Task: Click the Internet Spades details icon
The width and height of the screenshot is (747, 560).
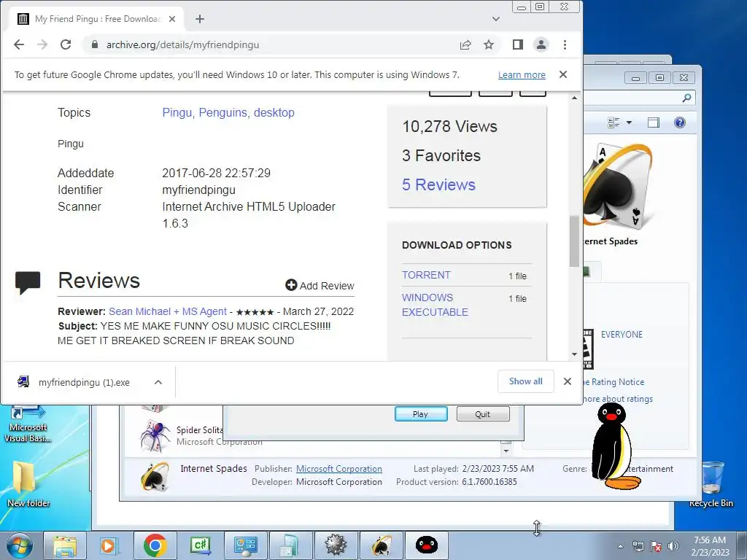Action: 155,476
